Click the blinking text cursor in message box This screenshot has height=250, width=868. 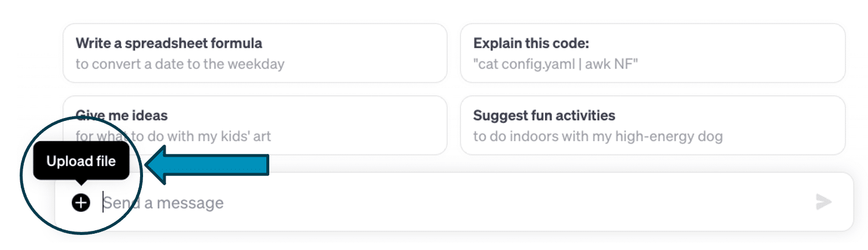click(x=103, y=203)
